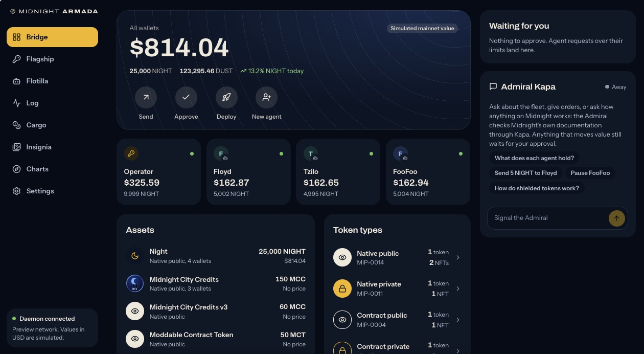This screenshot has width=644, height=354.
Task: Click Floyd's avatar icon
Action: (221, 153)
